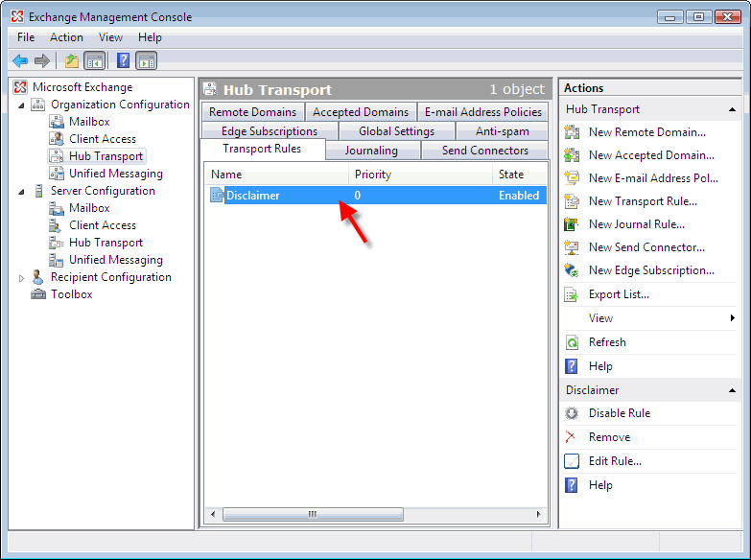Click the Organization Configuration icon
The width and height of the screenshot is (751, 560).
[x=37, y=105]
